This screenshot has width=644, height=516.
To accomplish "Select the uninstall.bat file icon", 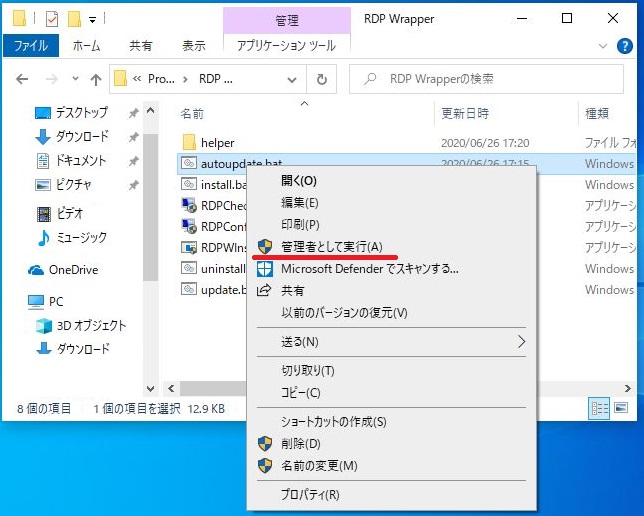I will [x=189, y=268].
